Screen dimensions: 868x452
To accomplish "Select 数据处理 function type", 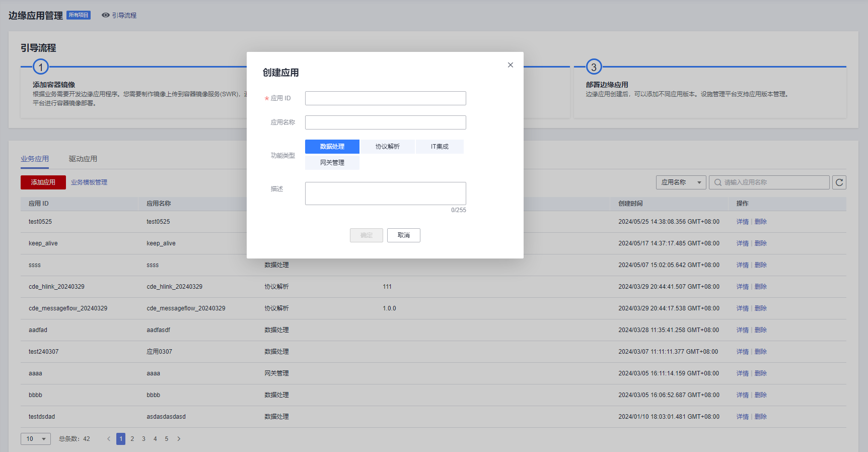I will tap(332, 147).
